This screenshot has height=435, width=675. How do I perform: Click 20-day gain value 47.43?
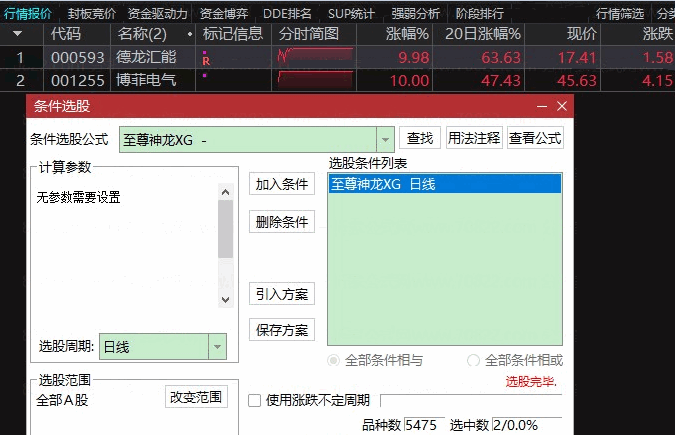[501, 81]
